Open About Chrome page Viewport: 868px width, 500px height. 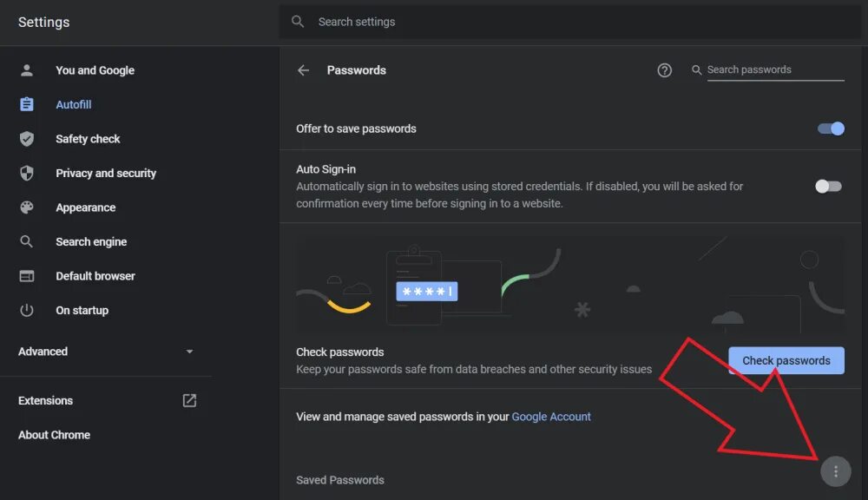pos(54,435)
